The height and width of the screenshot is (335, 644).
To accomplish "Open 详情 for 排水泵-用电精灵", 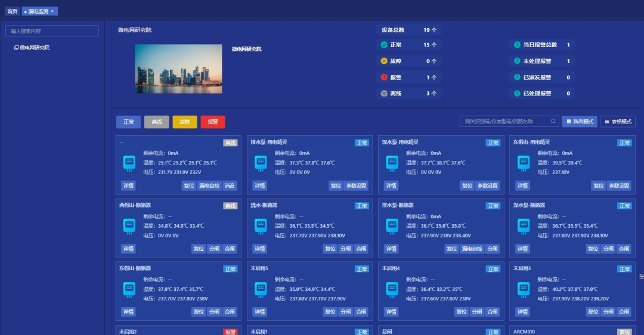I will (x=260, y=185).
